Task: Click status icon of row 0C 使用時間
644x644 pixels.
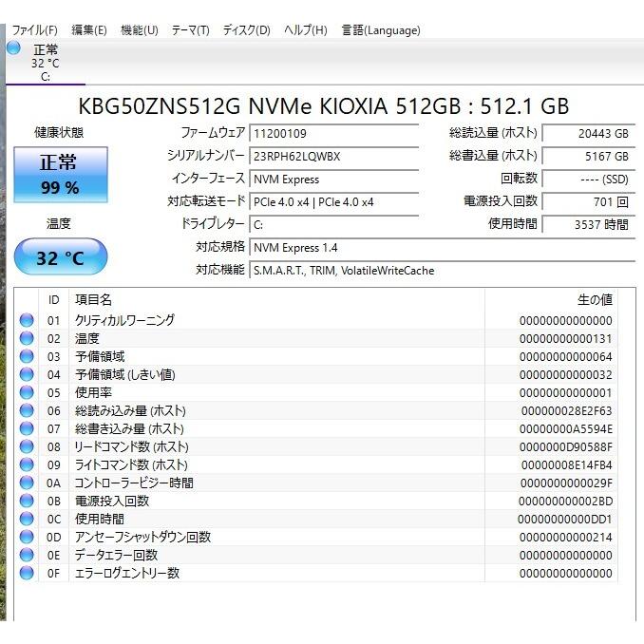Action: tap(27, 519)
